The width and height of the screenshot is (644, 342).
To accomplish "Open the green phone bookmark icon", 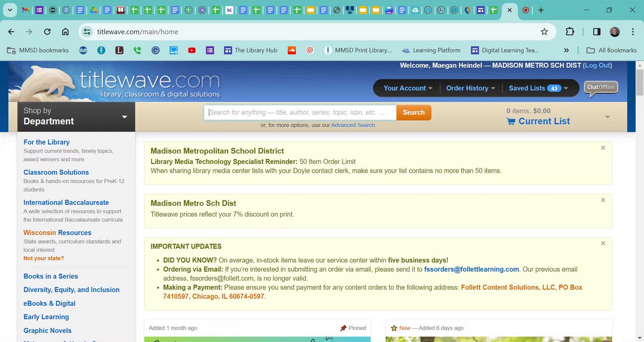I will pyautogui.click(x=137, y=50).
